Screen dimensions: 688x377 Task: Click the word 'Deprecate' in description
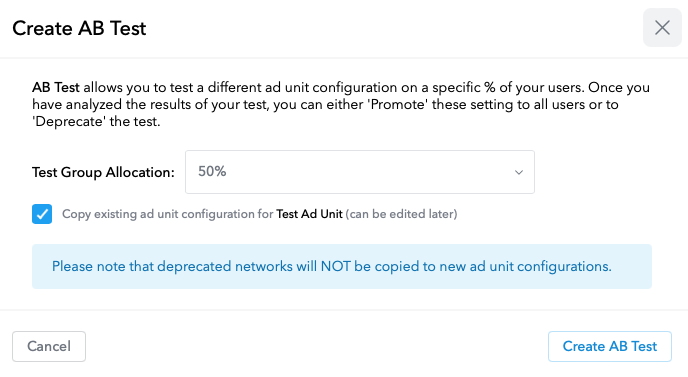pos(69,122)
